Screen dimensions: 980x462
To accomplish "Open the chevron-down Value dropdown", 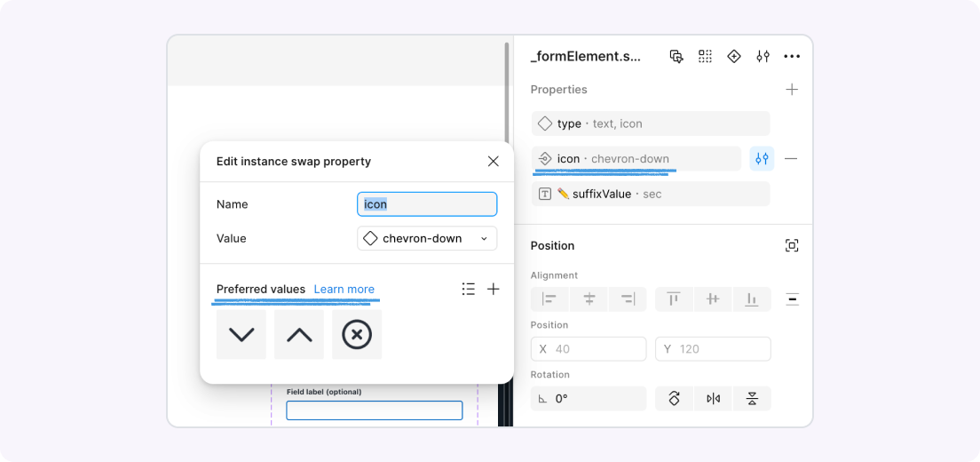I will click(427, 238).
